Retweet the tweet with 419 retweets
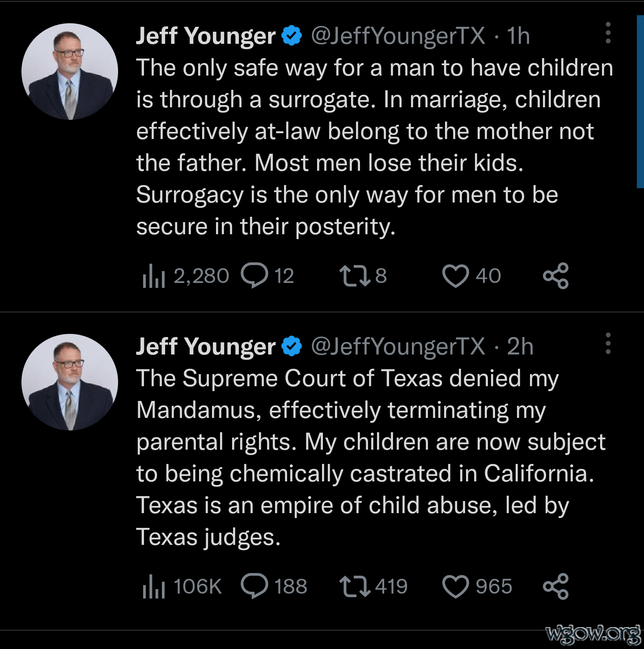 point(355,586)
